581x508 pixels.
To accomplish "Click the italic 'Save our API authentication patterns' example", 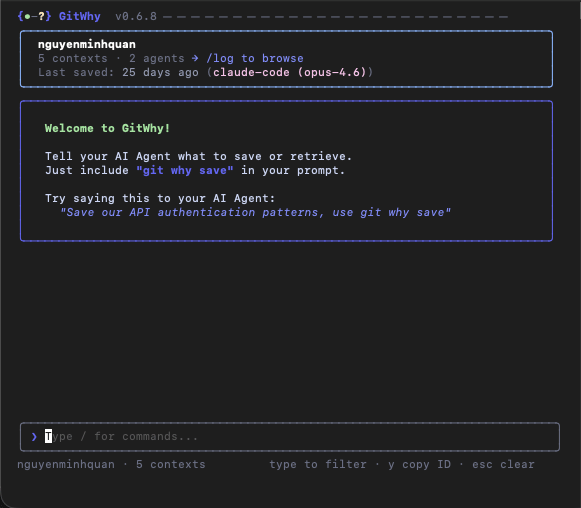I will (255, 212).
